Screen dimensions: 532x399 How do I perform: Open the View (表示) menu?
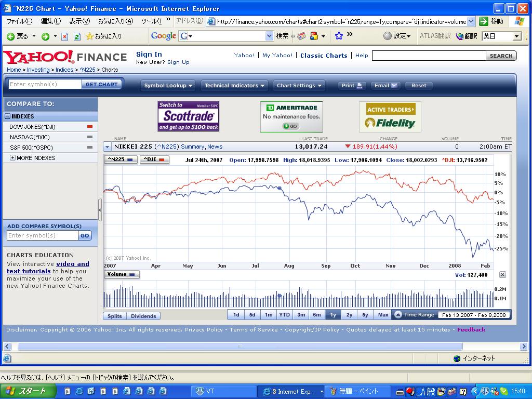click(x=79, y=21)
